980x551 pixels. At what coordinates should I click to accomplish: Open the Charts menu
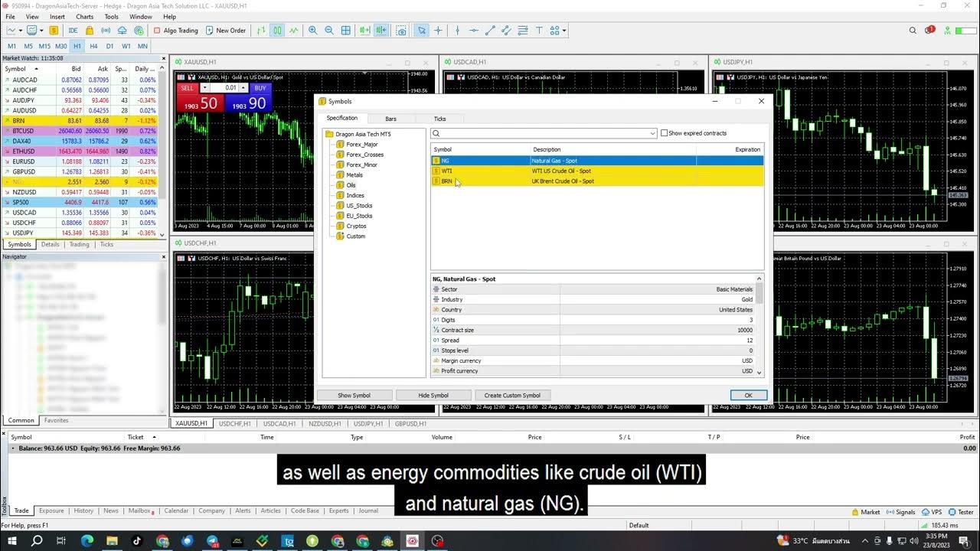84,17
